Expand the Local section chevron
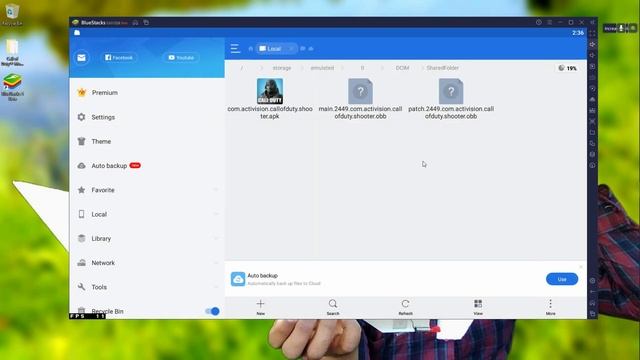The width and height of the screenshot is (640, 360). [x=216, y=214]
